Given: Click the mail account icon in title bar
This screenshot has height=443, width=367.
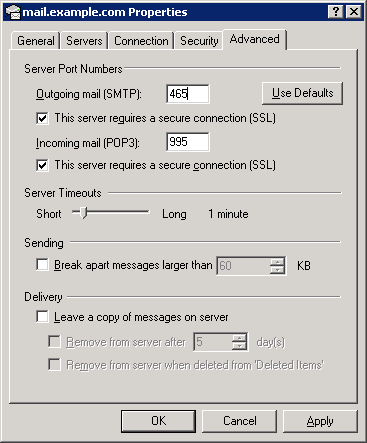Looking at the screenshot, I should 13,12.
